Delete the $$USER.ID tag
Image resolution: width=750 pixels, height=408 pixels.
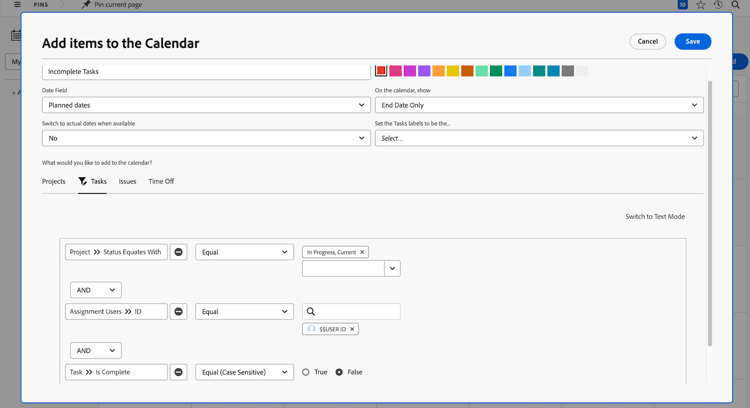(352, 329)
